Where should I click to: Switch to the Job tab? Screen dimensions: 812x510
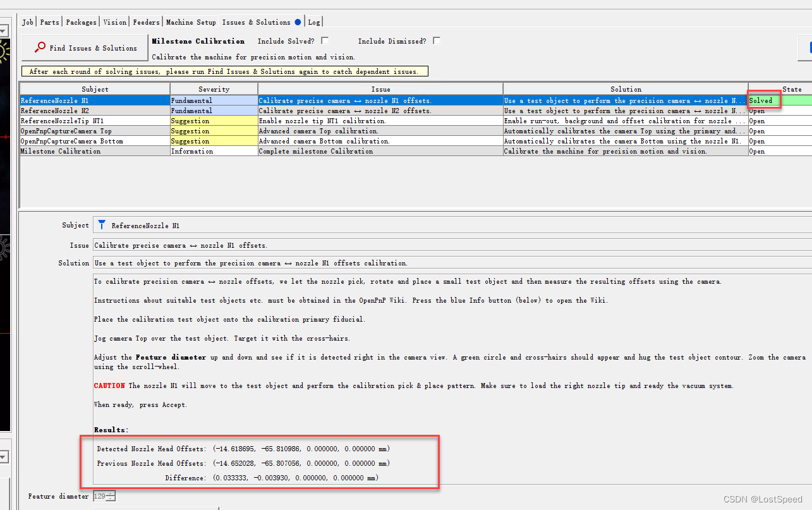28,22
